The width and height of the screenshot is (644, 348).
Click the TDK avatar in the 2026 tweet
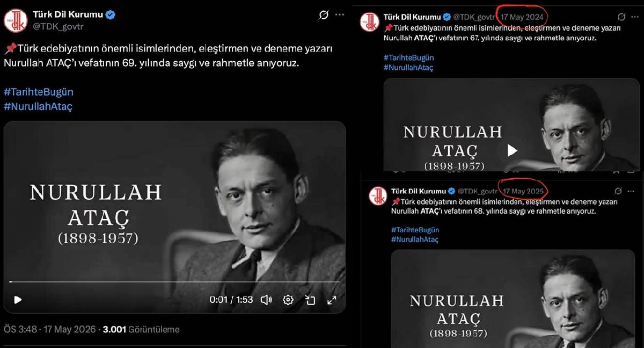click(16, 20)
